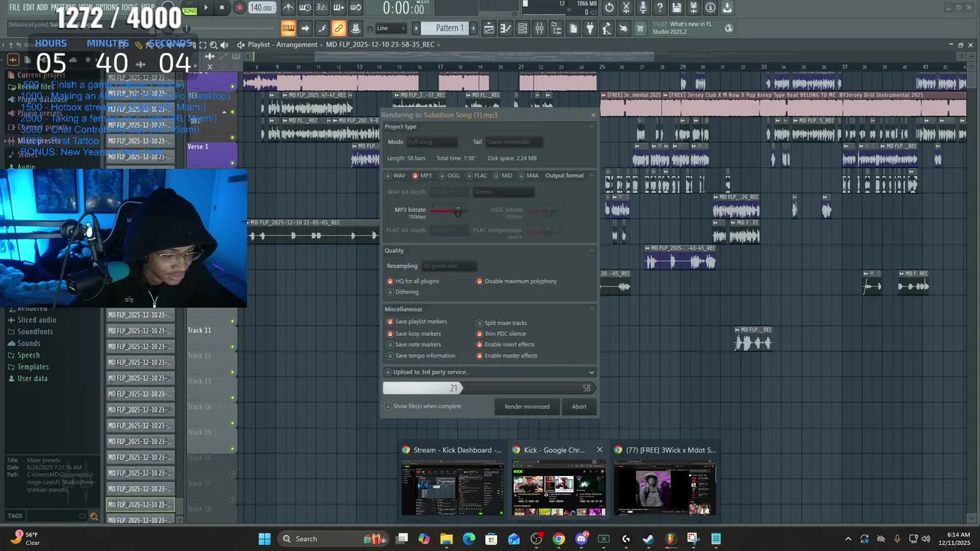Screen dimensions: 980x551
Task: Click the Plugin picker plug icon
Action: 590,28
